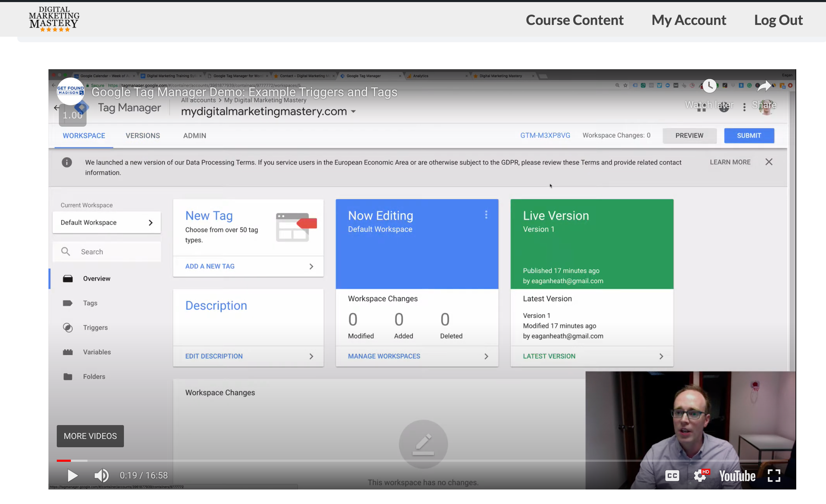The width and height of the screenshot is (826, 504).
Task: Toggle closed captions with the CC button
Action: 672,476
